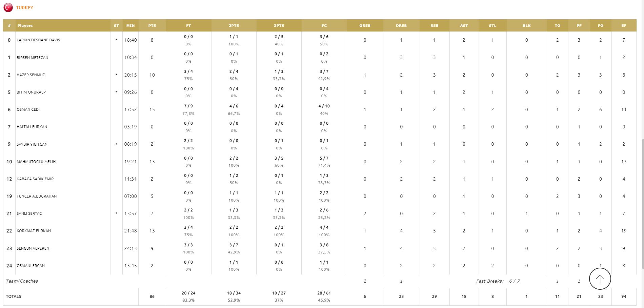Sort by the PTS column header
The width and height of the screenshot is (644, 308).
[152, 25]
